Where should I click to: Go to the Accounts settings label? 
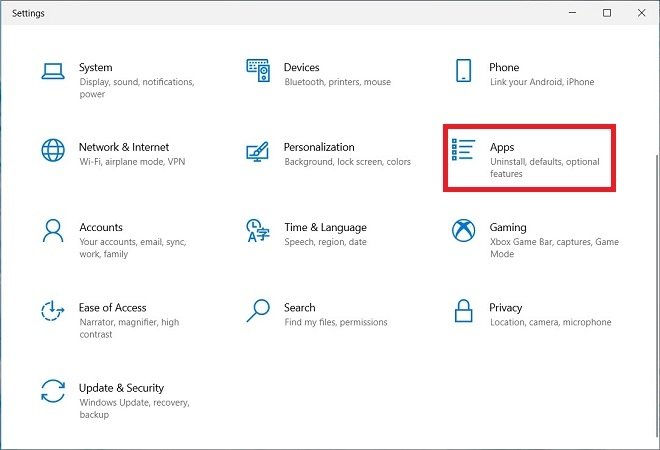point(101,227)
